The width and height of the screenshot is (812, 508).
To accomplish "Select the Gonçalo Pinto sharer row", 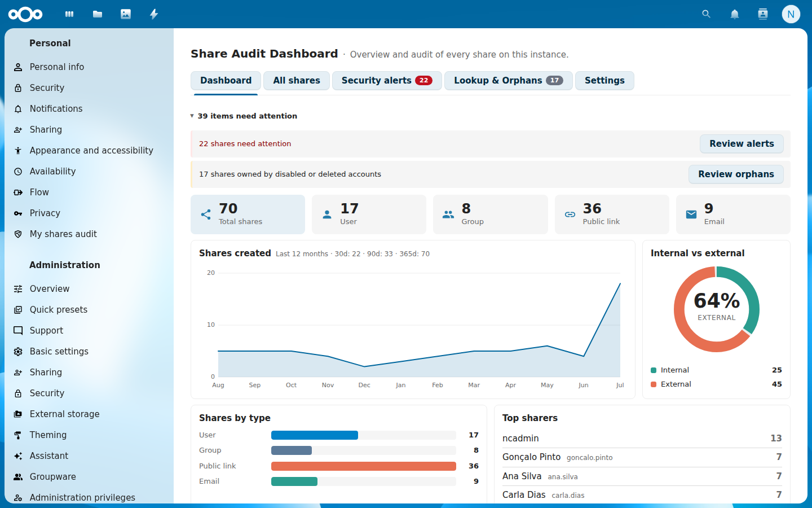I will click(x=642, y=457).
